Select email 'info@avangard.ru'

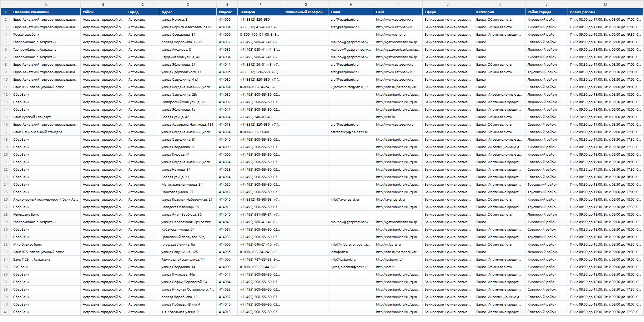351,200
